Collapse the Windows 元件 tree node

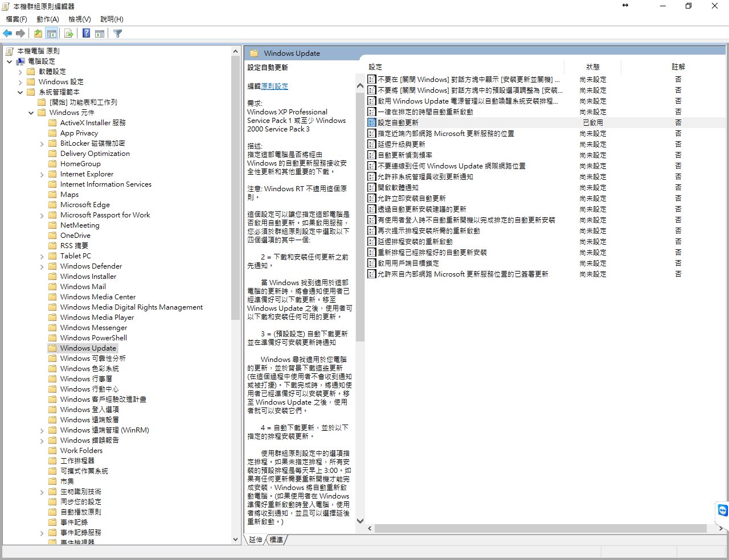(x=31, y=113)
